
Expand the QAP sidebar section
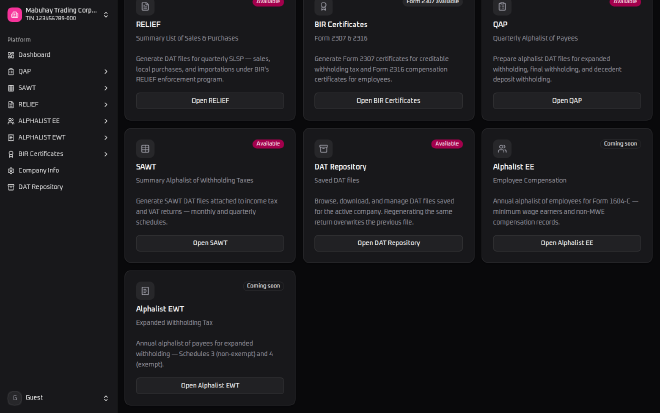(106, 72)
